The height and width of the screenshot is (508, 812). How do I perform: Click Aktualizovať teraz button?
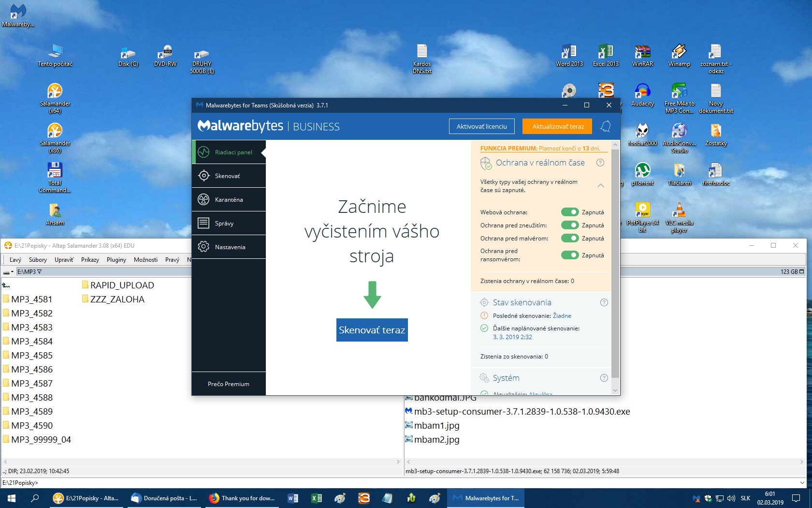tap(558, 126)
